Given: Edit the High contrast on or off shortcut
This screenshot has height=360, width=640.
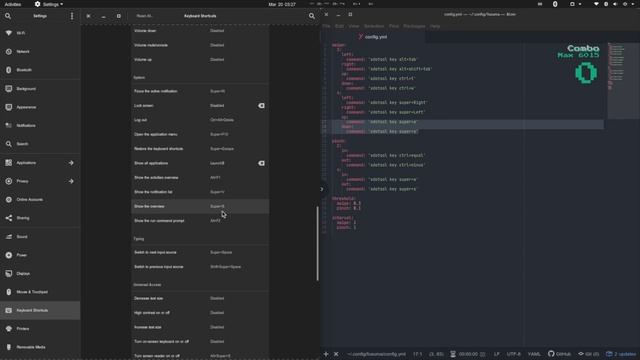Looking at the screenshot, I should (200, 313).
